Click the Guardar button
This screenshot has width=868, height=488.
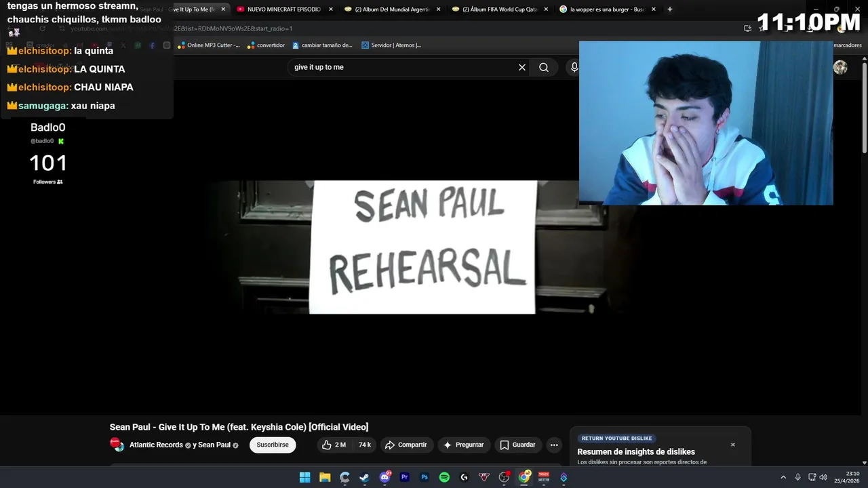[x=518, y=445]
